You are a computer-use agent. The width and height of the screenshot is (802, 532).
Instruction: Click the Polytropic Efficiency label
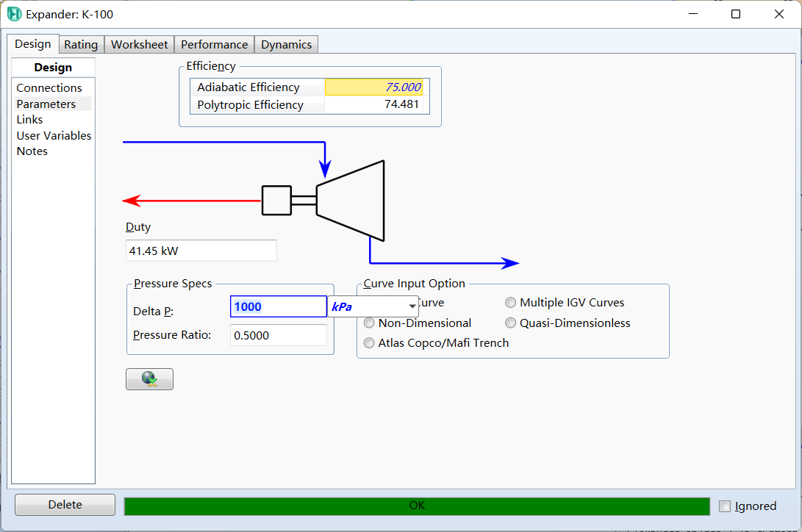251,105
